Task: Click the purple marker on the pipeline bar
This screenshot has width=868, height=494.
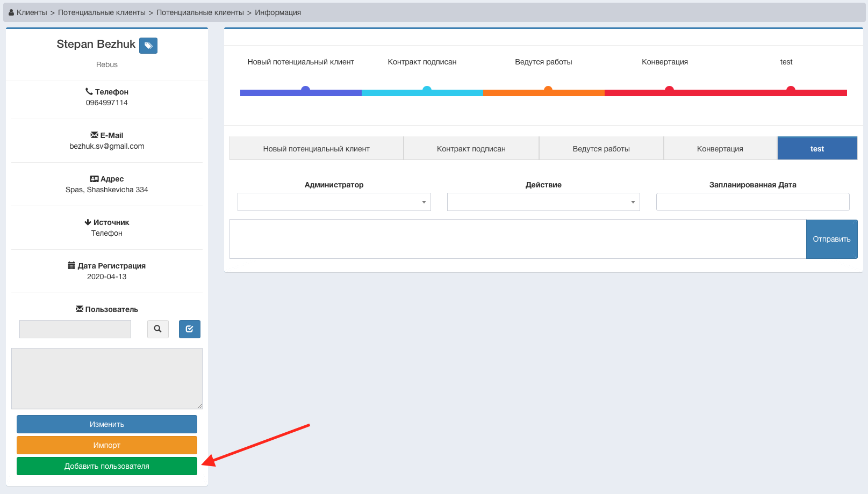Action: (305, 90)
